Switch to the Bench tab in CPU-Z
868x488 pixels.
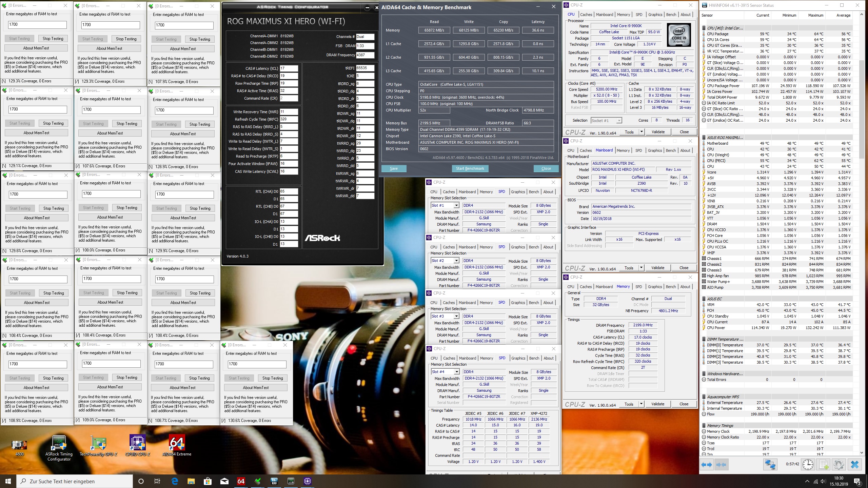[671, 14]
